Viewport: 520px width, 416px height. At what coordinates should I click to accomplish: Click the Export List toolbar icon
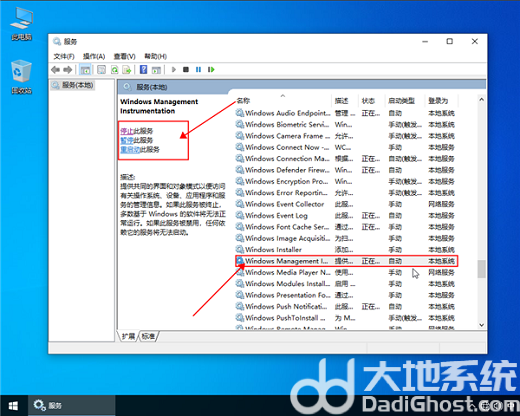pos(126,70)
